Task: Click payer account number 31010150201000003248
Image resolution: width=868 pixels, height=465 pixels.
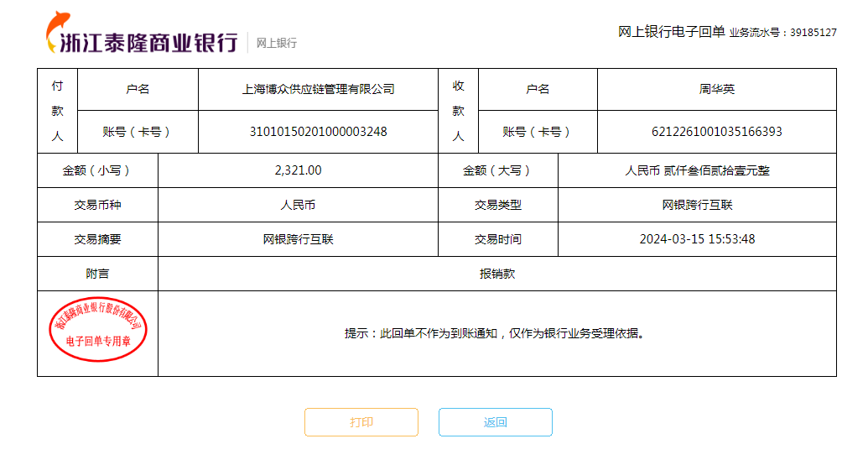Action: (318, 132)
